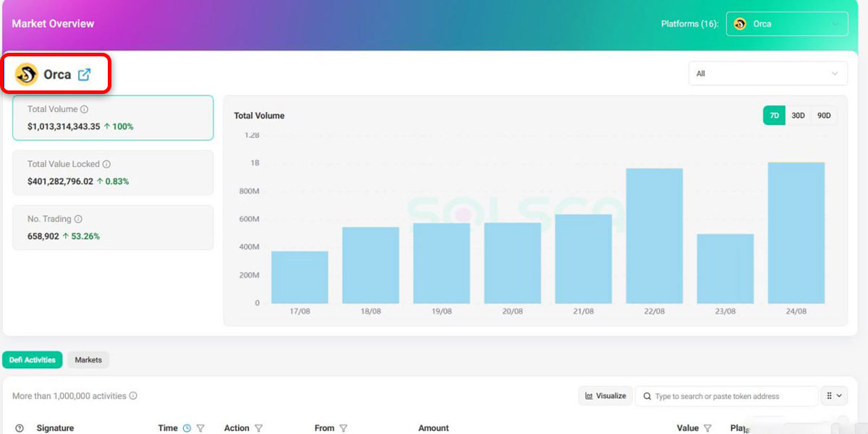
Task: Click the Orca logo beside the title
Action: [27, 74]
